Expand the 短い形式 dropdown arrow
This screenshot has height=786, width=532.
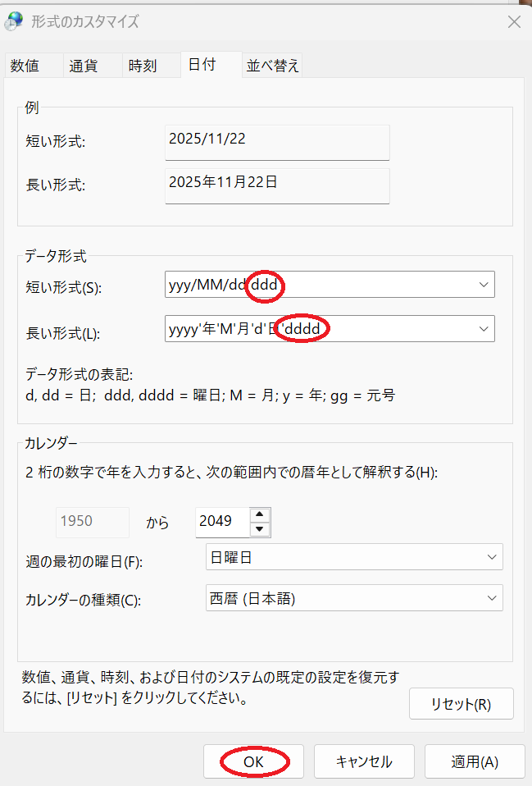pos(483,284)
